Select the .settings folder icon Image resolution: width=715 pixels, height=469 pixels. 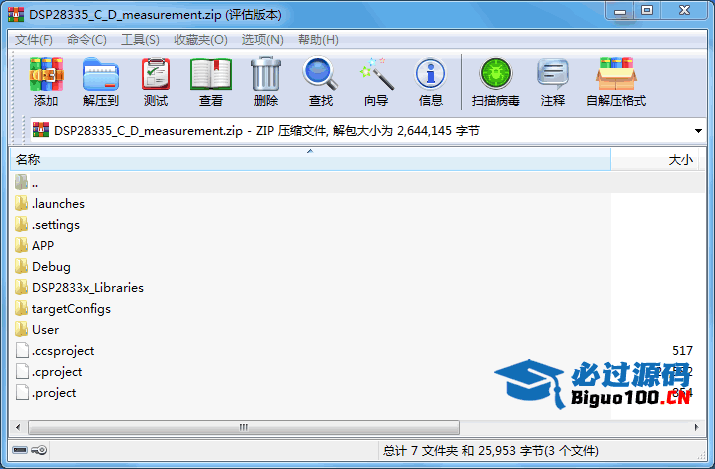tap(21, 224)
